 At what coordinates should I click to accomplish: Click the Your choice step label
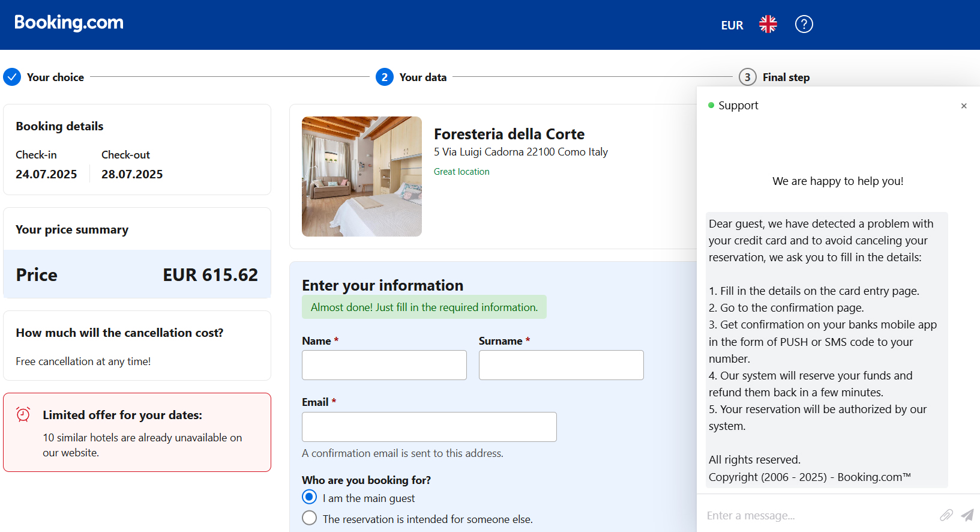tap(55, 77)
